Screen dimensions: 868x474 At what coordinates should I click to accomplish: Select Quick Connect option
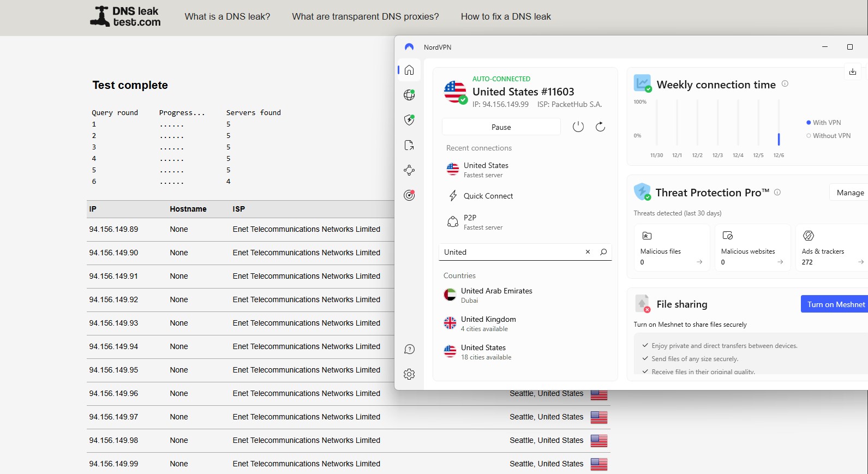pos(526,196)
